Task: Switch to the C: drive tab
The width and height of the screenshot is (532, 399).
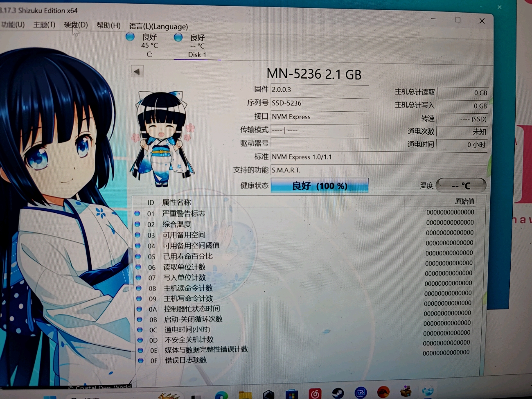Action: pyautogui.click(x=149, y=45)
